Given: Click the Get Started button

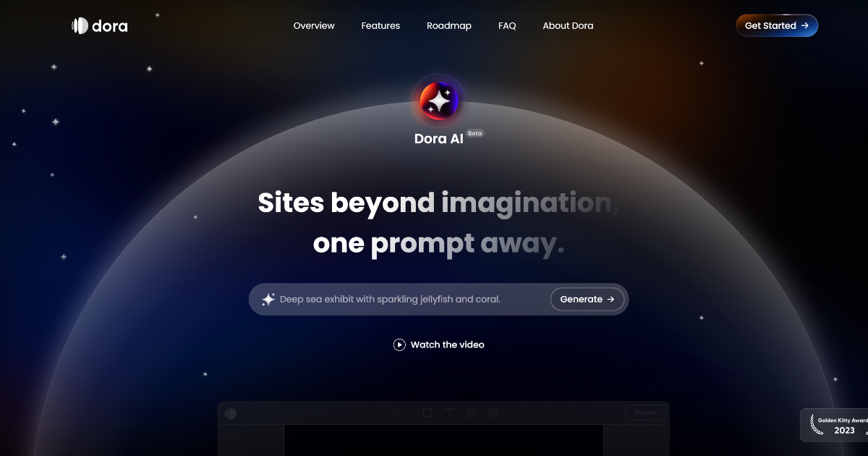Looking at the screenshot, I should click(x=777, y=25).
